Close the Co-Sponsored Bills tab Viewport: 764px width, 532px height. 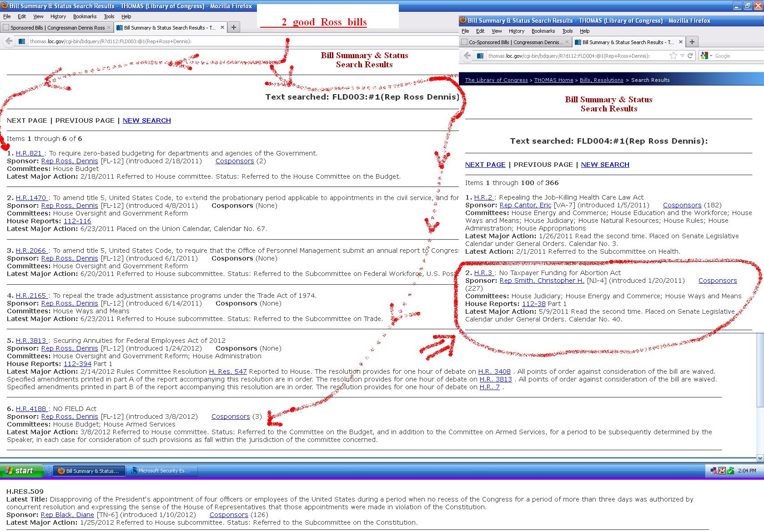tap(567, 42)
